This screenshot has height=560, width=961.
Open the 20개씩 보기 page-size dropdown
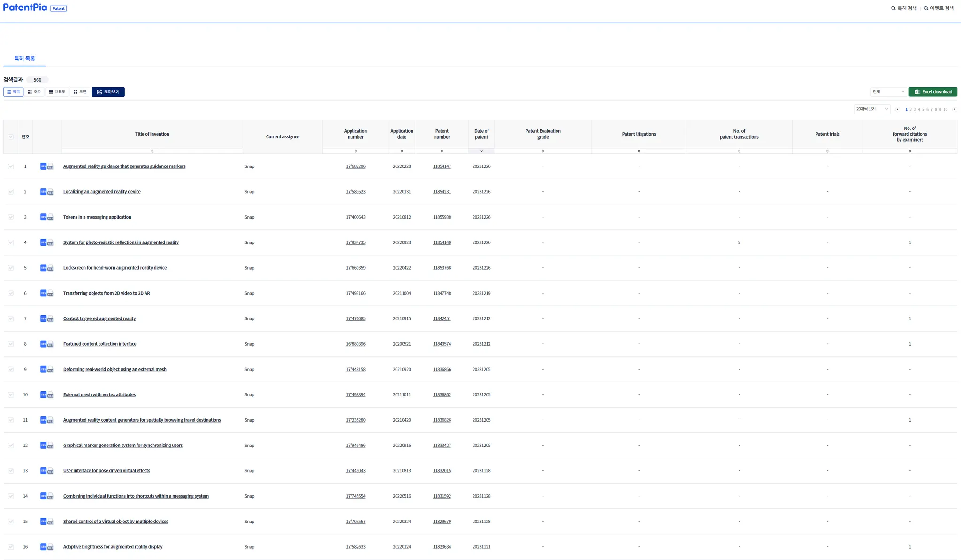pyautogui.click(x=872, y=109)
